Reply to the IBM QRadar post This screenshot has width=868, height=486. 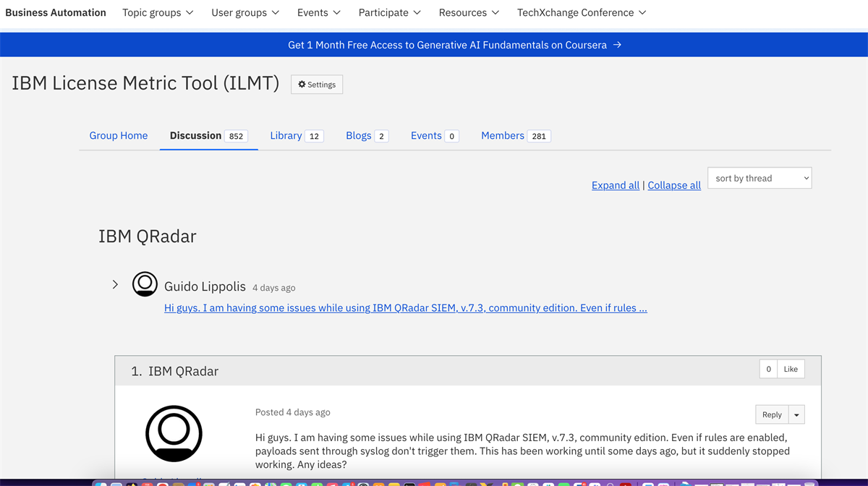(771, 414)
